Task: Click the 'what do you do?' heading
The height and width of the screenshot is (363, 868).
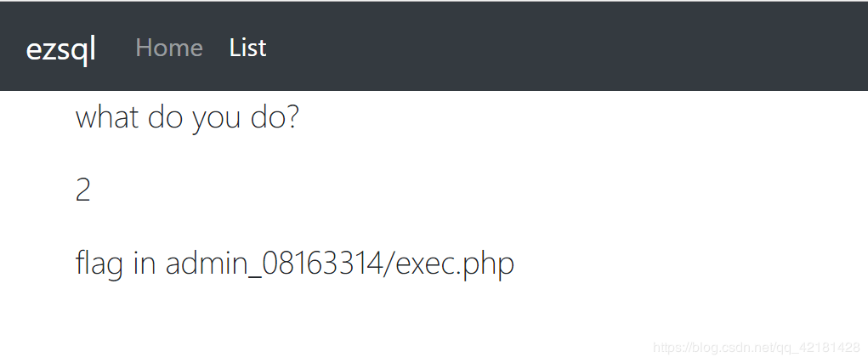Action: pyautogui.click(x=187, y=118)
